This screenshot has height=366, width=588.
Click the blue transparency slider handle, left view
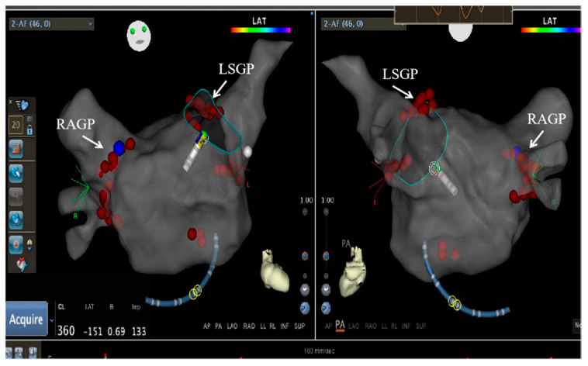(x=305, y=256)
